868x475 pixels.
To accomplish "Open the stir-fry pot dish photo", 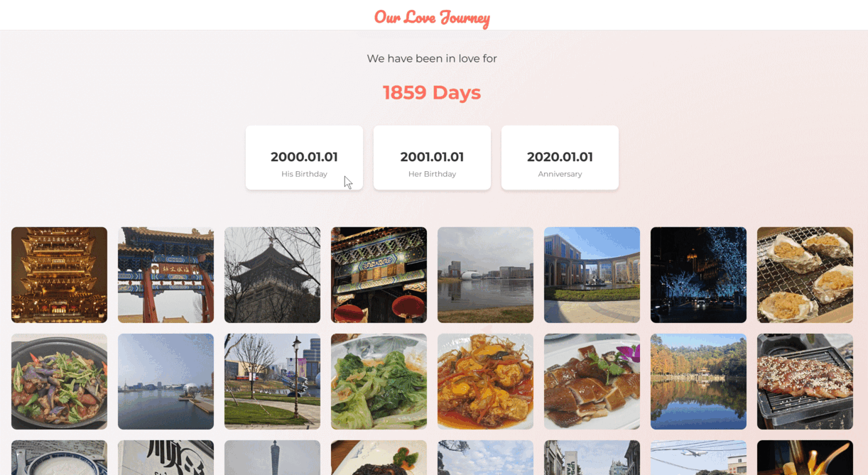I will (x=59, y=381).
